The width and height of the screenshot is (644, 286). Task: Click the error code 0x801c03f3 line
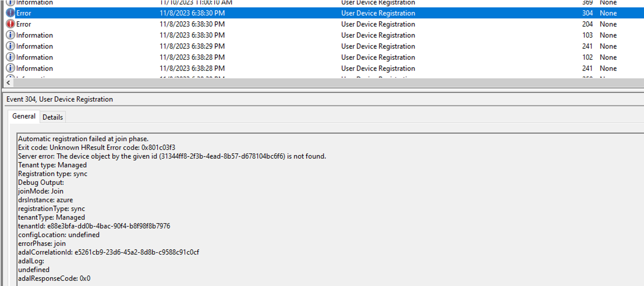click(97, 148)
